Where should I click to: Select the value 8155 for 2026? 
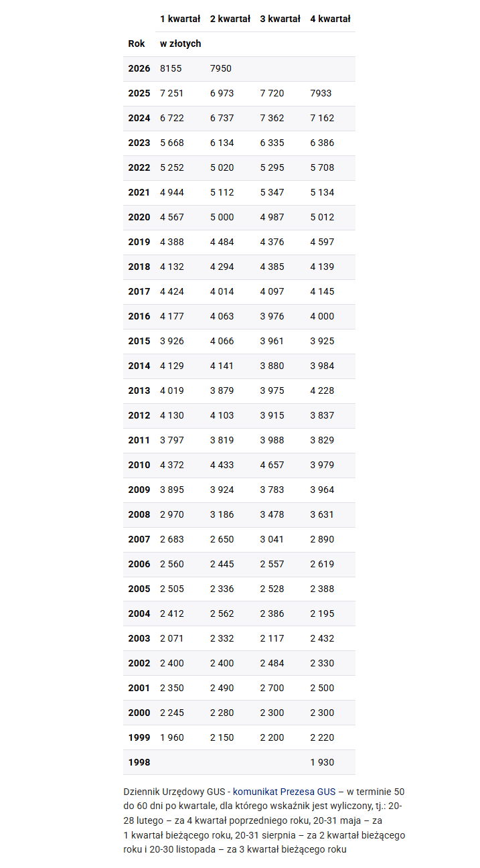coord(171,68)
